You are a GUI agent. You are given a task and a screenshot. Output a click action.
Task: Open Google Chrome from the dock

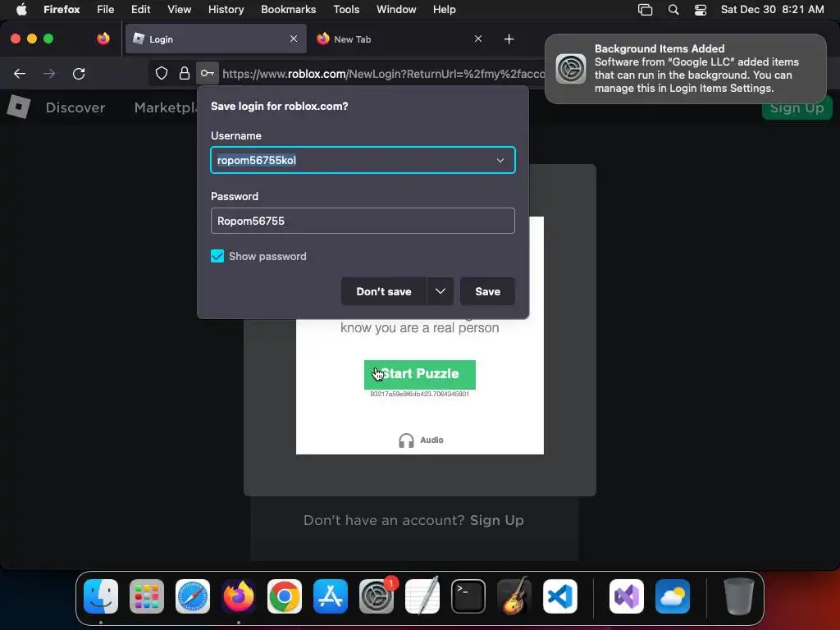coord(285,596)
